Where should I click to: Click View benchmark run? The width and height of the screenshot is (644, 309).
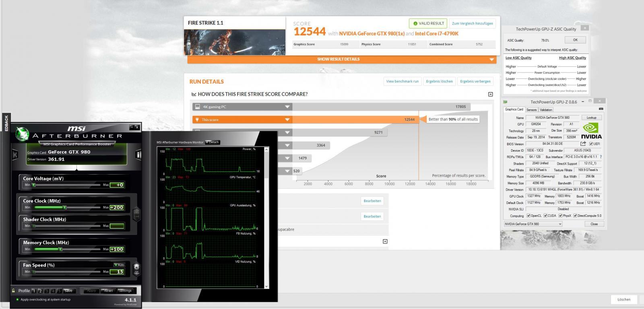[x=402, y=81]
